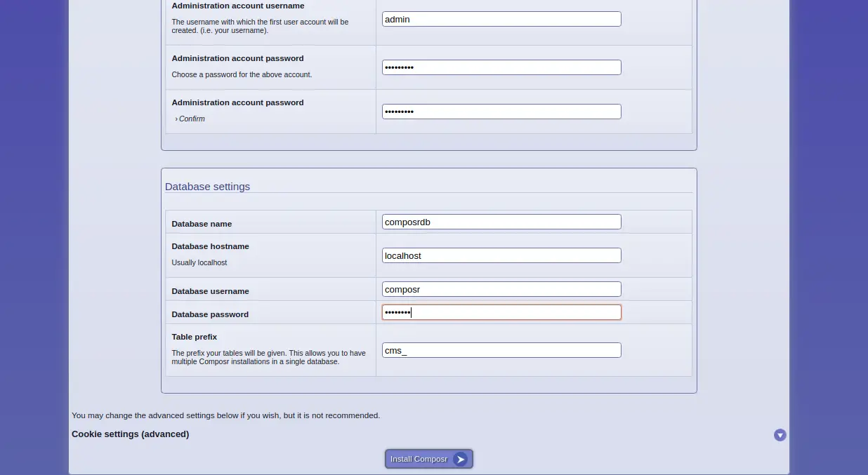Edit the Administration account username field
Screen dimensions: 868x475
[501, 19]
